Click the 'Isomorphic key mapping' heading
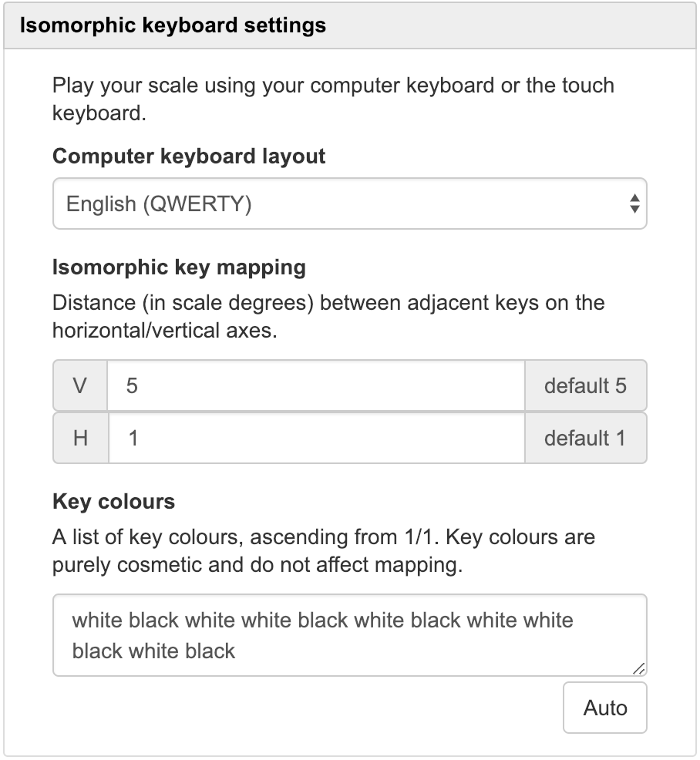 [x=179, y=267]
